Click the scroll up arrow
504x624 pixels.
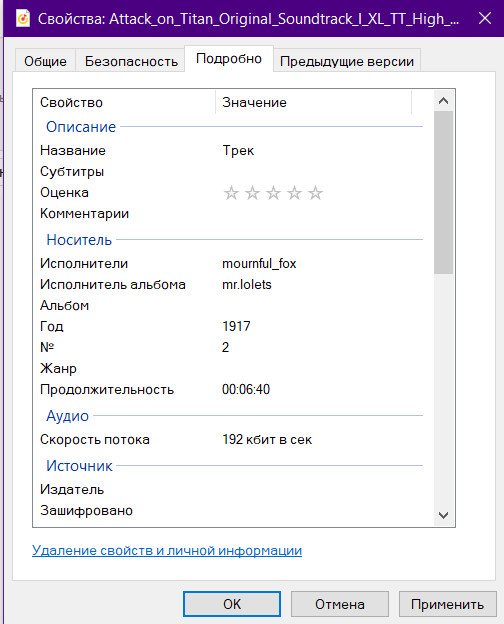tap(443, 101)
